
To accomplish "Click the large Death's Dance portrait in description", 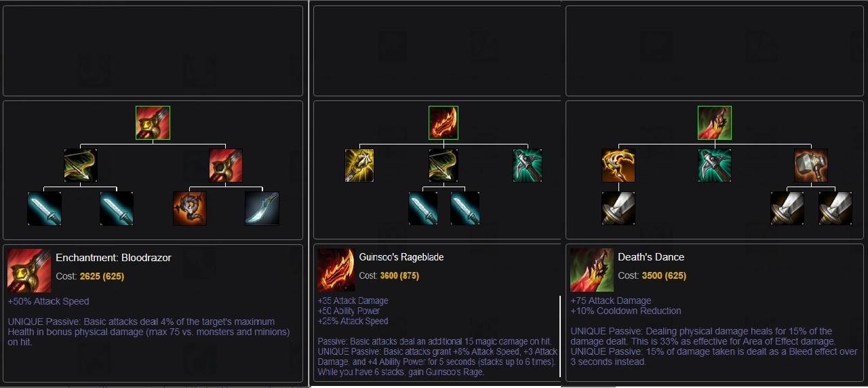I will click(592, 270).
